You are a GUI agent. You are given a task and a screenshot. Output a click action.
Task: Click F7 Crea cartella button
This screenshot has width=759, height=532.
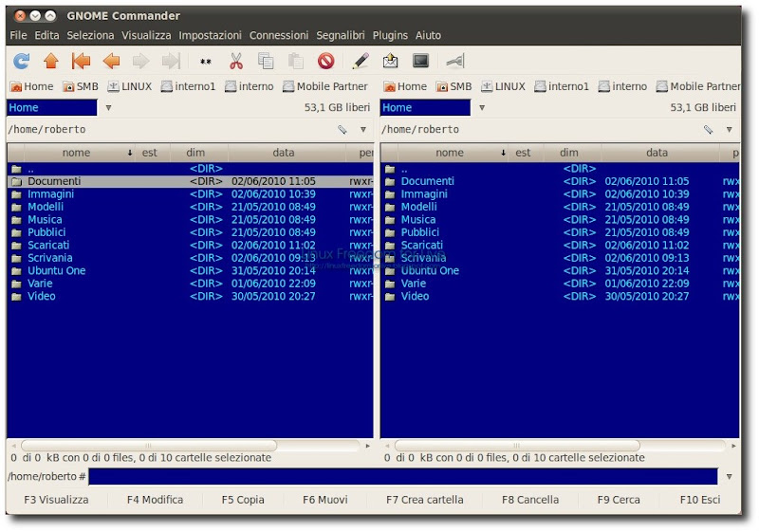[424, 500]
